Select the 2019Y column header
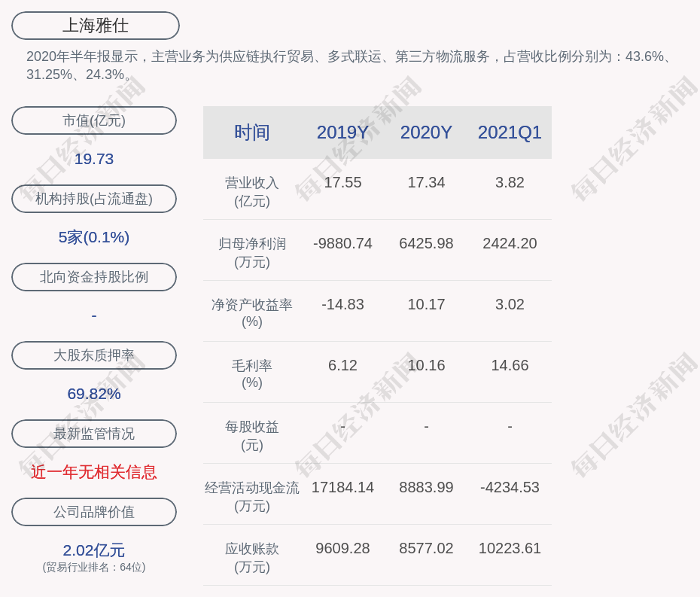700x597 pixels. pos(342,132)
